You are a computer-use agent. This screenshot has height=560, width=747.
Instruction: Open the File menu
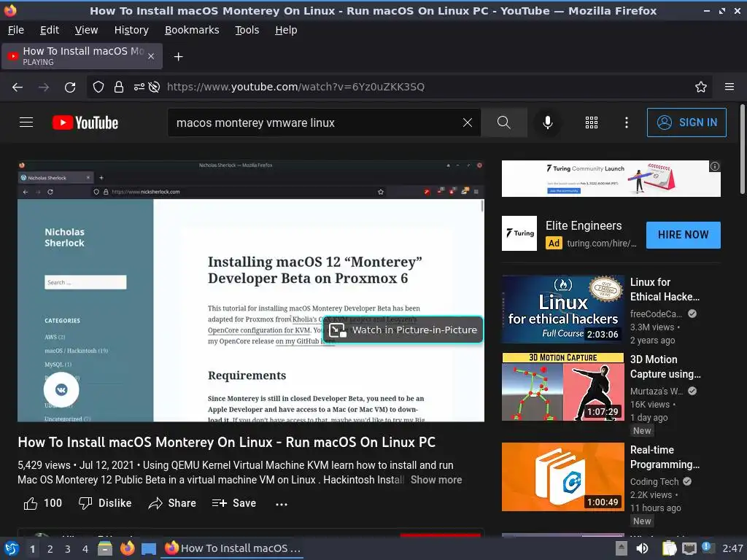16,30
